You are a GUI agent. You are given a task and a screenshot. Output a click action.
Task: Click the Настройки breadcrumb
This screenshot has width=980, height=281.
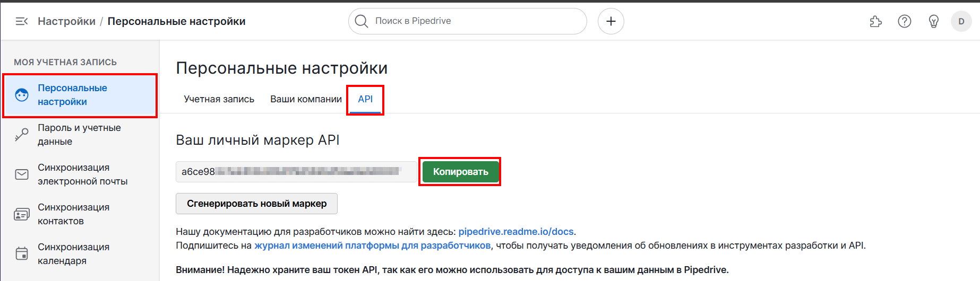click(66, 21)
